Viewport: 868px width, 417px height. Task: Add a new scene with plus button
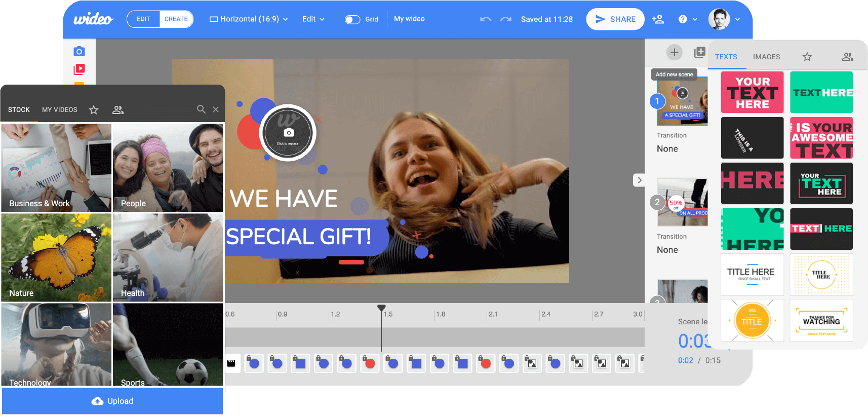[x=674, y=52]
